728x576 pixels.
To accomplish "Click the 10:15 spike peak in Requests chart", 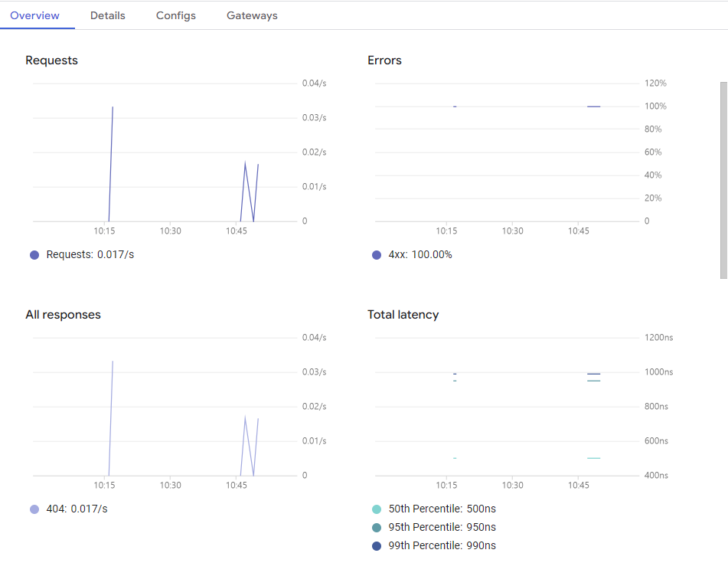I will 113,107.
